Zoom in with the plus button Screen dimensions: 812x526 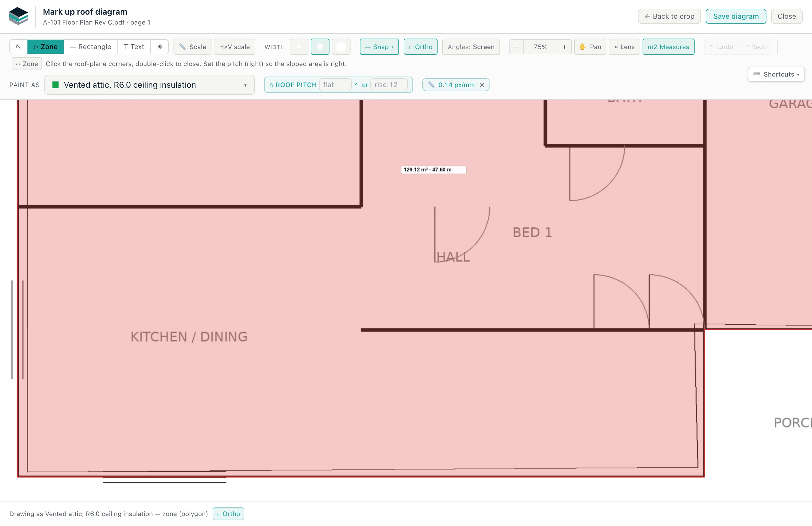click(564, 47)
